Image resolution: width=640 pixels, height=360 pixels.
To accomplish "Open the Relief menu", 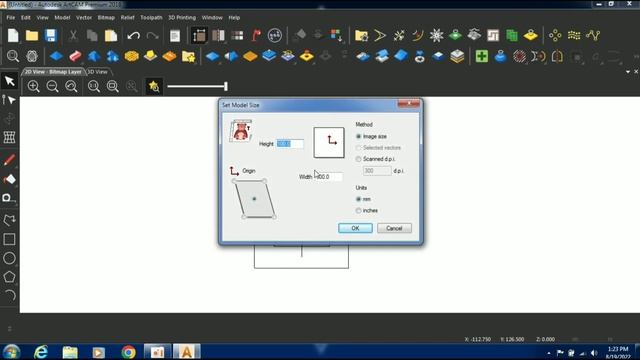I will pos(127,18).
